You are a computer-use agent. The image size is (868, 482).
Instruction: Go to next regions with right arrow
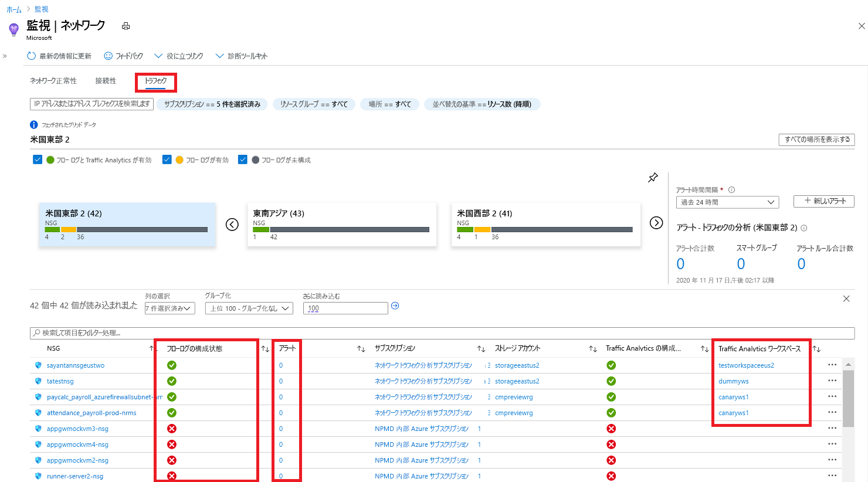[x=656, y=223]
